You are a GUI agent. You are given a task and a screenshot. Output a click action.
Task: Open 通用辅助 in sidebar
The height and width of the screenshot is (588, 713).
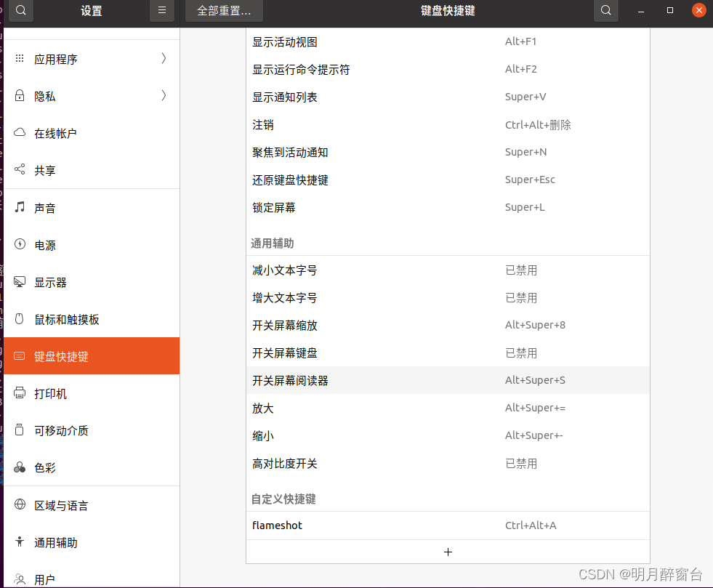point(92,542)
